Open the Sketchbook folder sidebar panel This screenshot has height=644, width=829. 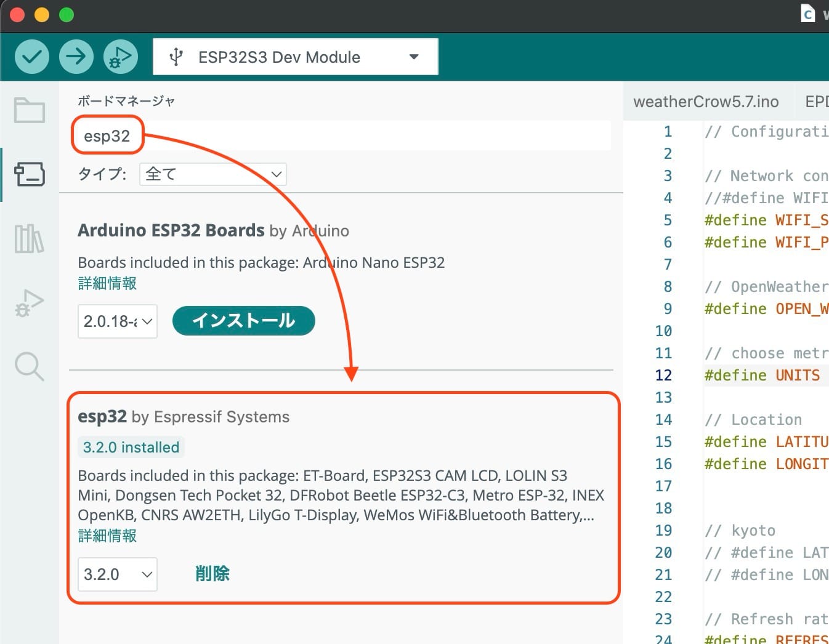(30, 111)
